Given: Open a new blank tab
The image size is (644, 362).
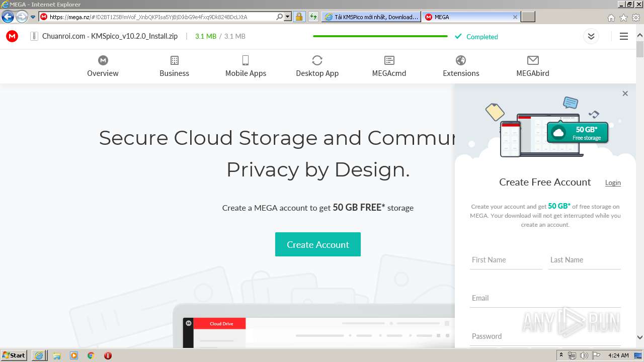Looking at the screenshot, I should pyautogui.click(x=528, y=17).
